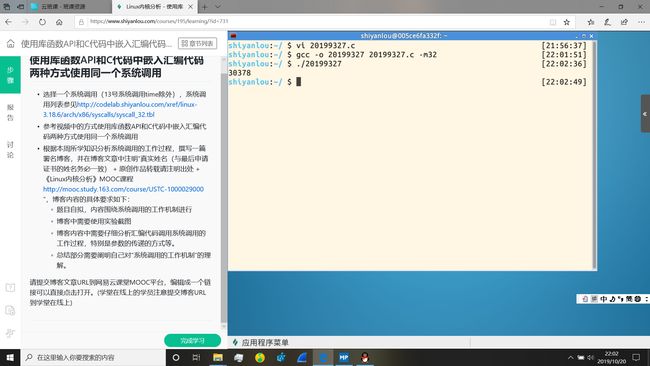Click the terminal command prompt cursor
The image size is (650, 366).
[x=298, y=82]
